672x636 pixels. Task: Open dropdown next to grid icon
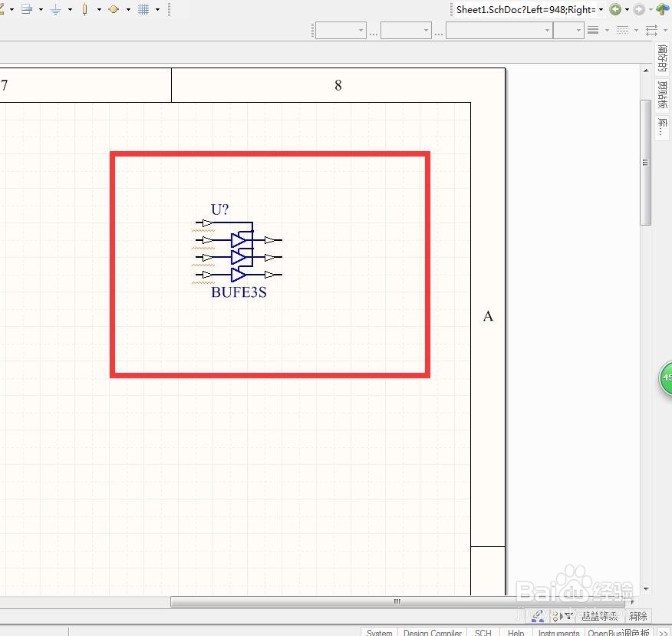158,9
